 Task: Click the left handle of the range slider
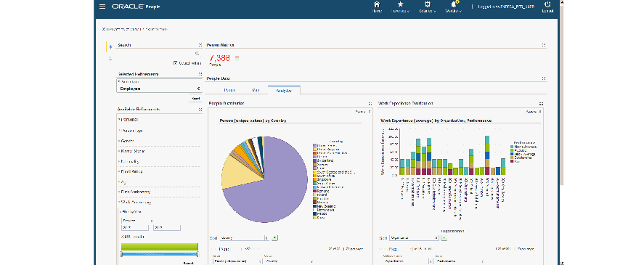121,254
